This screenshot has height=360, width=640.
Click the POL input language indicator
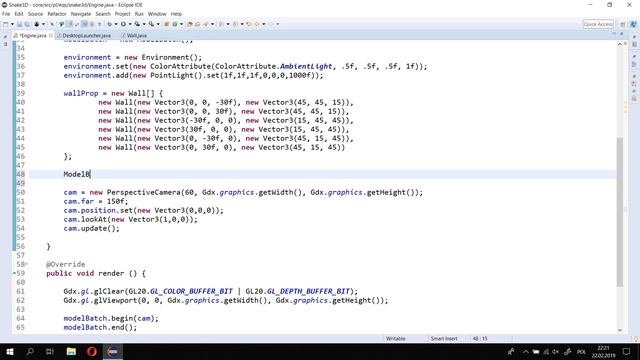581,351
